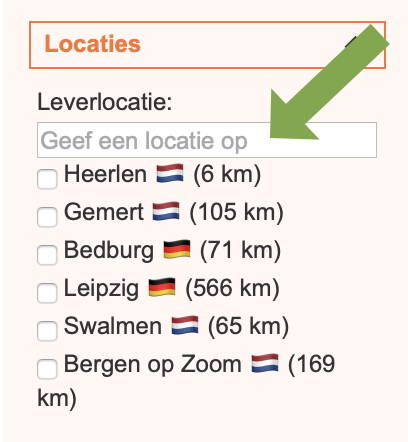Tick the Bergen op Zoom checkbox

coord(47,369)
